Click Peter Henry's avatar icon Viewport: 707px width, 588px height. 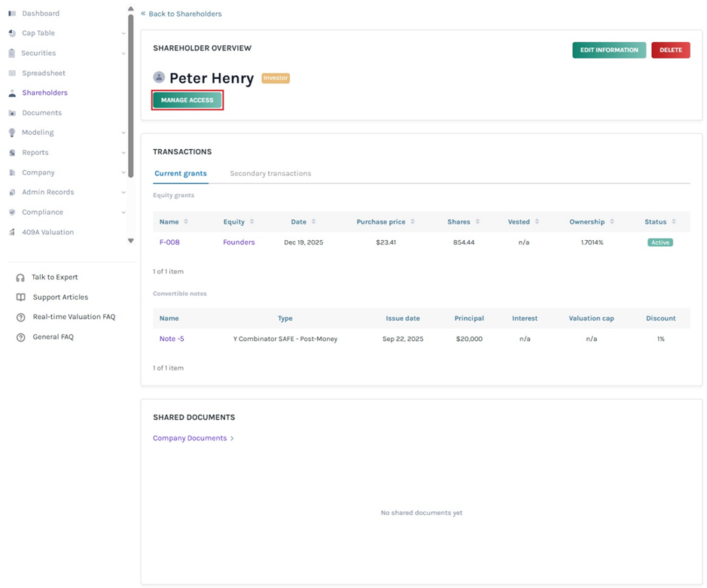159,77
